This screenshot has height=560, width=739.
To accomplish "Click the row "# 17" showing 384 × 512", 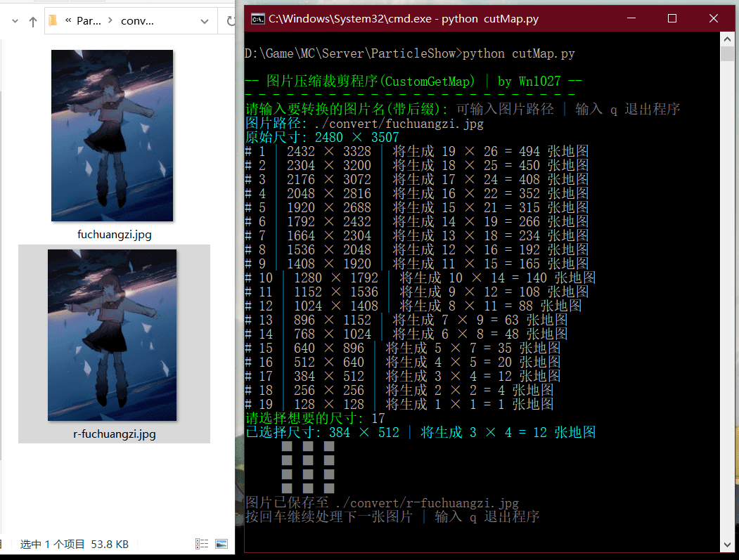I will [x=403, y=377].
